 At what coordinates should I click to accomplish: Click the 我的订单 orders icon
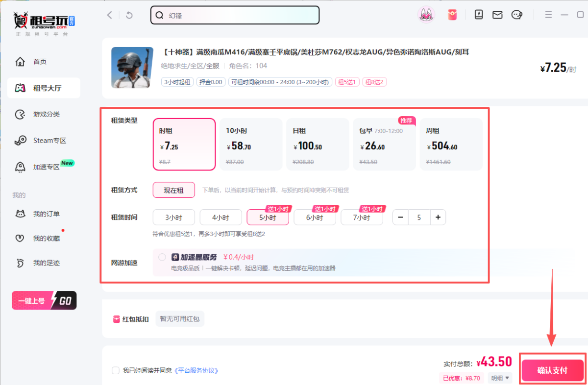20,213
